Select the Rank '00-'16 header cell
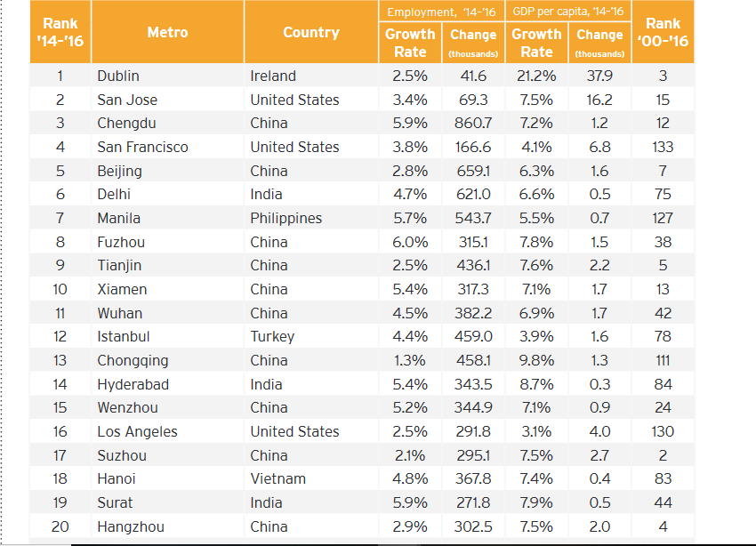The image size is (756, 546). point(663,32)
